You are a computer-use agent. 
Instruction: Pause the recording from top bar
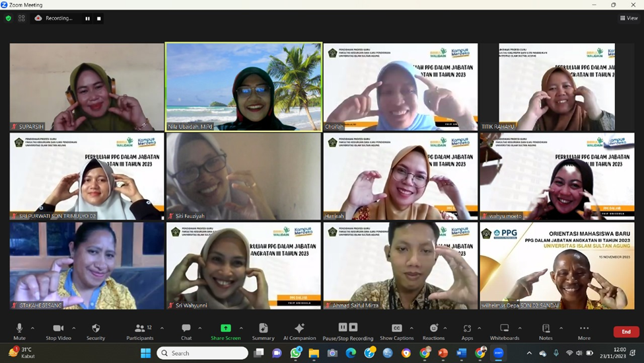pos(87,19)
